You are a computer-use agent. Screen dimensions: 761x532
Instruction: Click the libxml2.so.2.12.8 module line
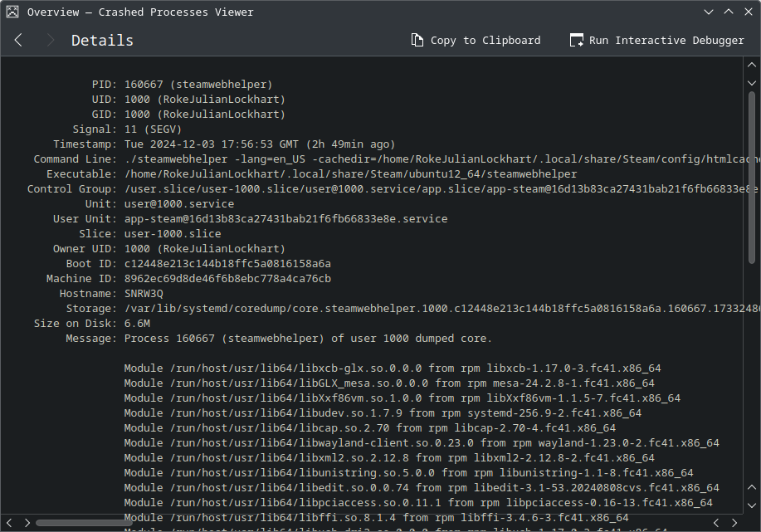[389, 458]
